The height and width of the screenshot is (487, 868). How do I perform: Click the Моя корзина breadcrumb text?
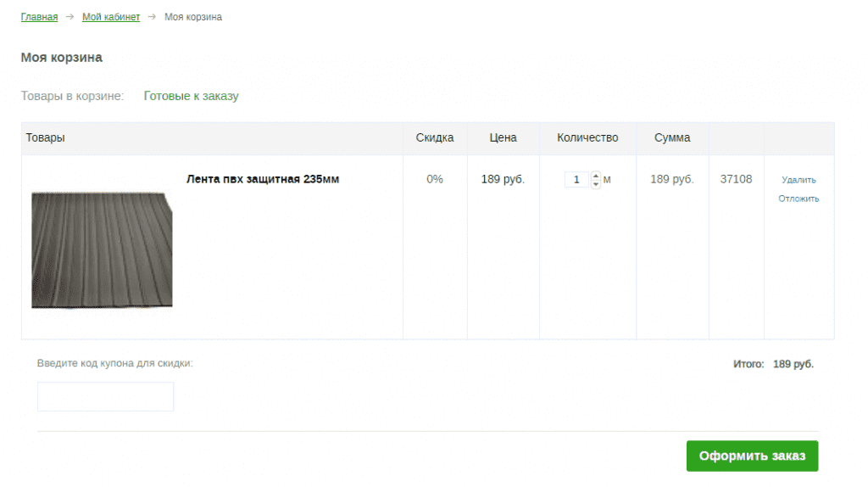click(193, 17)
